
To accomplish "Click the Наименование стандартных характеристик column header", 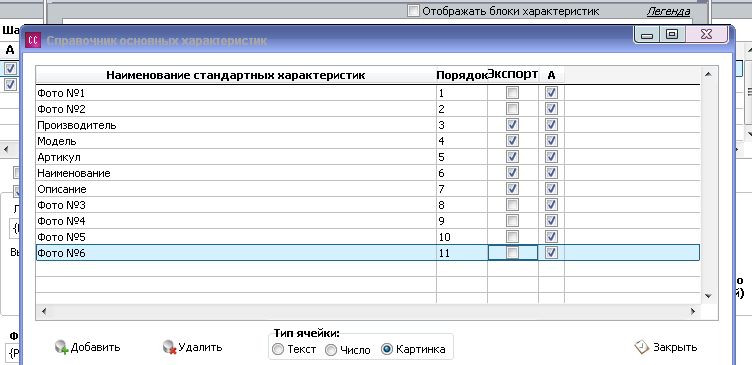I will [236, 75].
